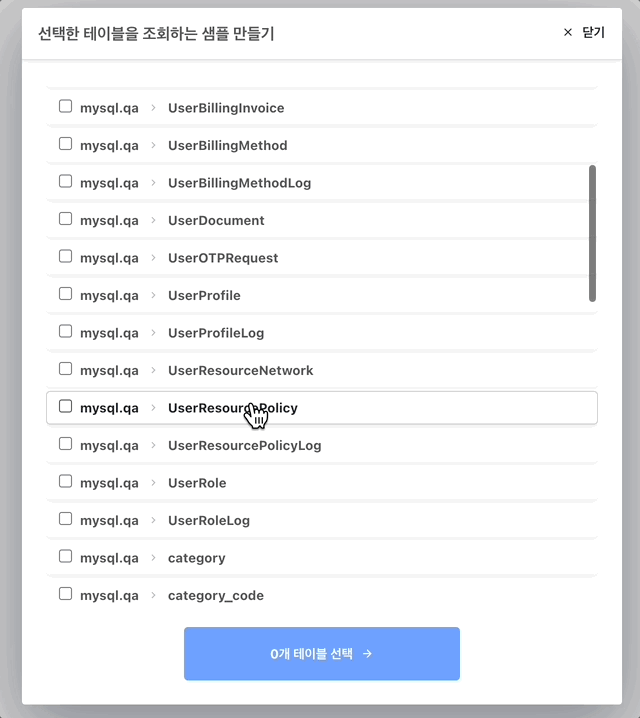Check the UserResourcePolicy row checkbox

tap(65, 406)
